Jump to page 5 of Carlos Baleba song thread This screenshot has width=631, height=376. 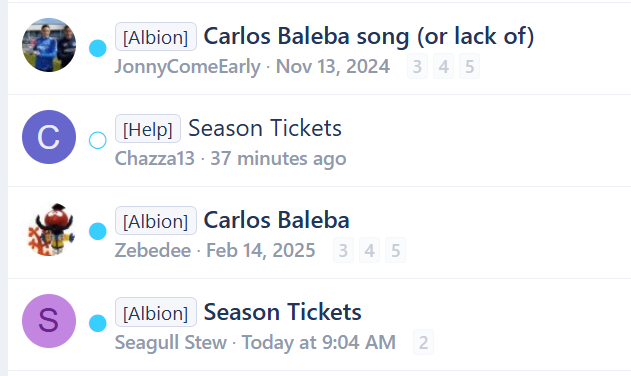(x=469, y=66)
